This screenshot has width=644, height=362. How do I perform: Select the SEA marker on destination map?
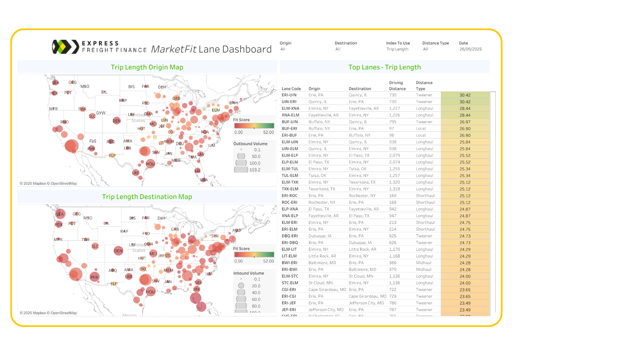point(60,214)
